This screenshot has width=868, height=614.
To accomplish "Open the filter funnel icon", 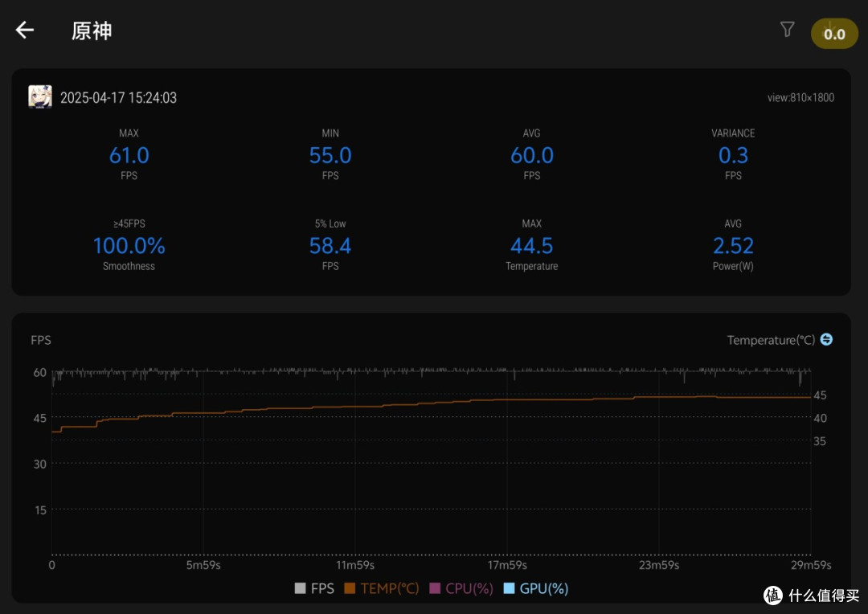I will [x=787, y=29].
